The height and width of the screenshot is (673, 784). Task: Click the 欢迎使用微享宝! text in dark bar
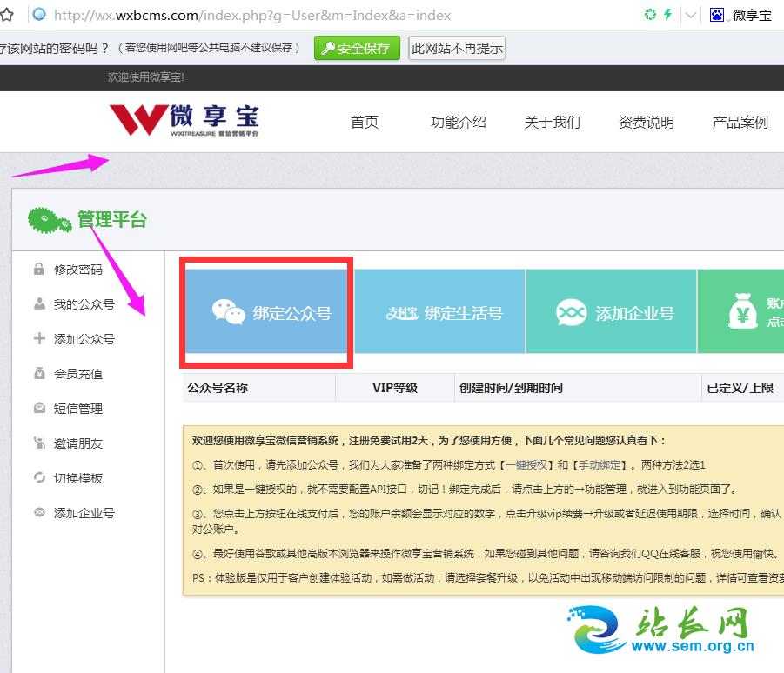point(145,77)
